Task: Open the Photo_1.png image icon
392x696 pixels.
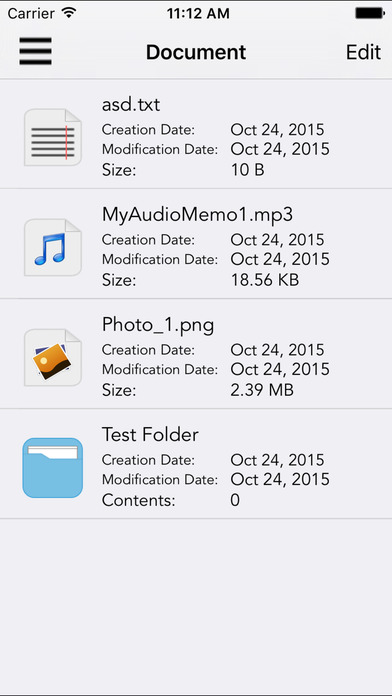Action: (x=53, y=357)
